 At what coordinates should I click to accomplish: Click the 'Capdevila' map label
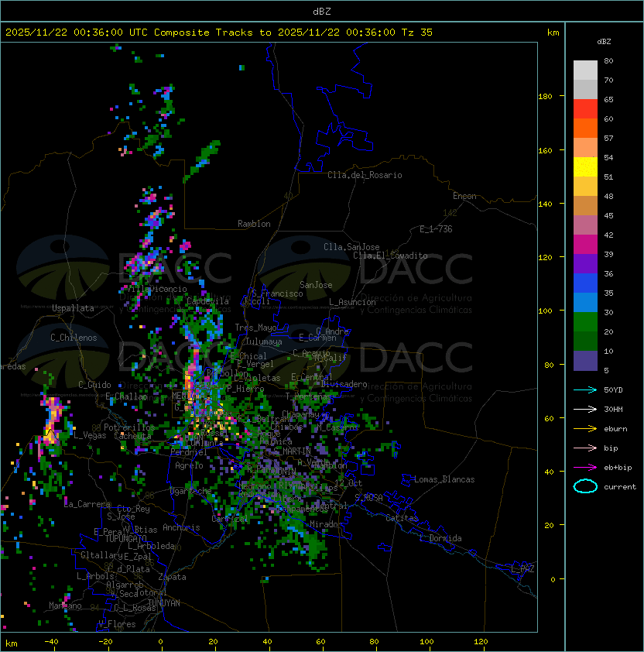point(207,301)
